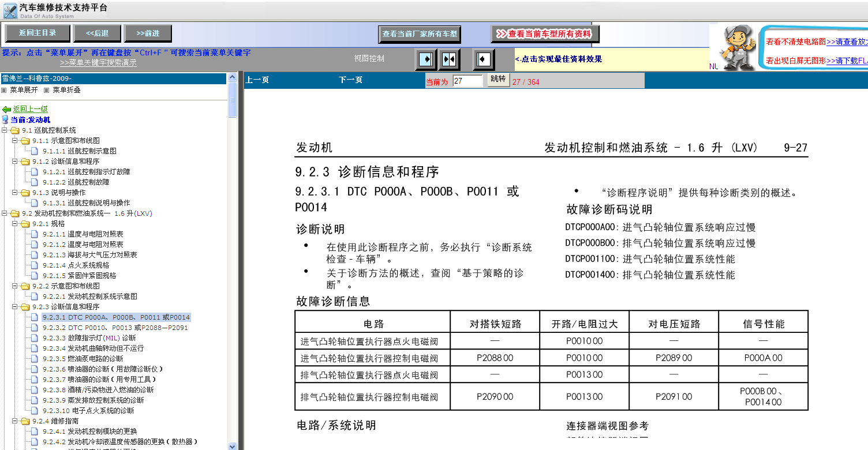The height and width of the screenshot is (450, 868).
Task: Click the P000A 00 table cell
Action: (763, 358)
